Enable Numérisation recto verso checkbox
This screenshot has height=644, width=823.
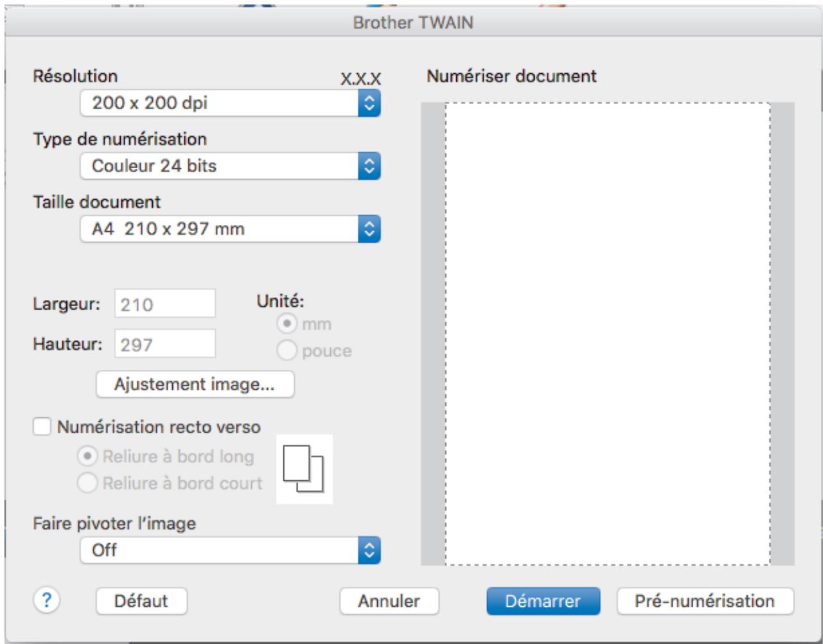[x=42, y=427]
